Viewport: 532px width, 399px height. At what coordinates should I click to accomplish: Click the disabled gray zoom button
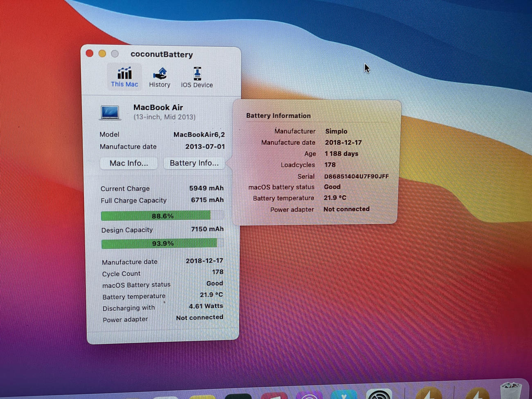[x=115, y=54]
